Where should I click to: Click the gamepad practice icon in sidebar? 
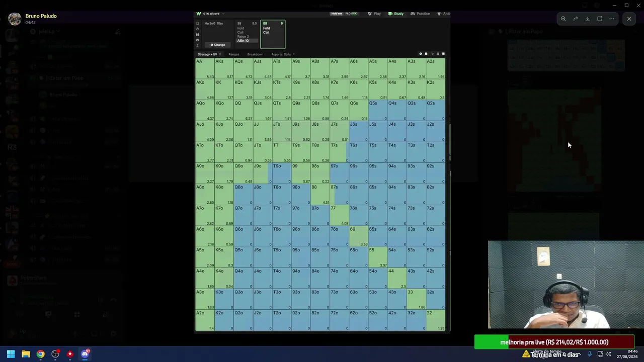point(197,40)
